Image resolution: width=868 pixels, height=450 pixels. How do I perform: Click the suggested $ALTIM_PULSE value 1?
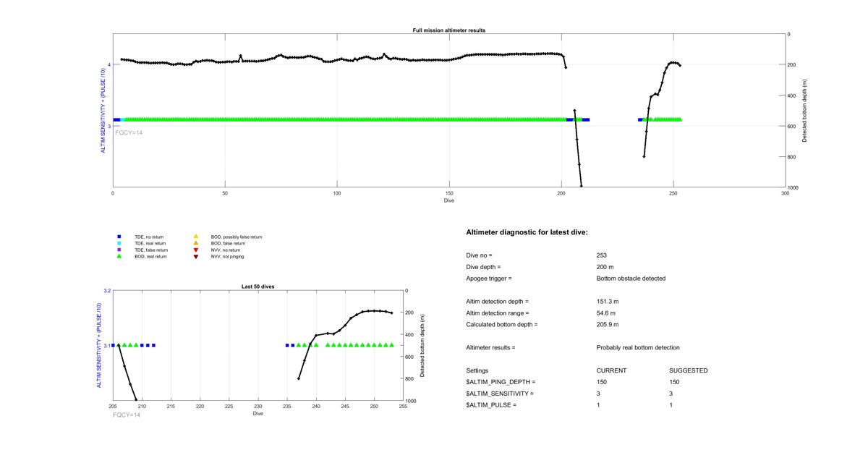tap(671, 405)
